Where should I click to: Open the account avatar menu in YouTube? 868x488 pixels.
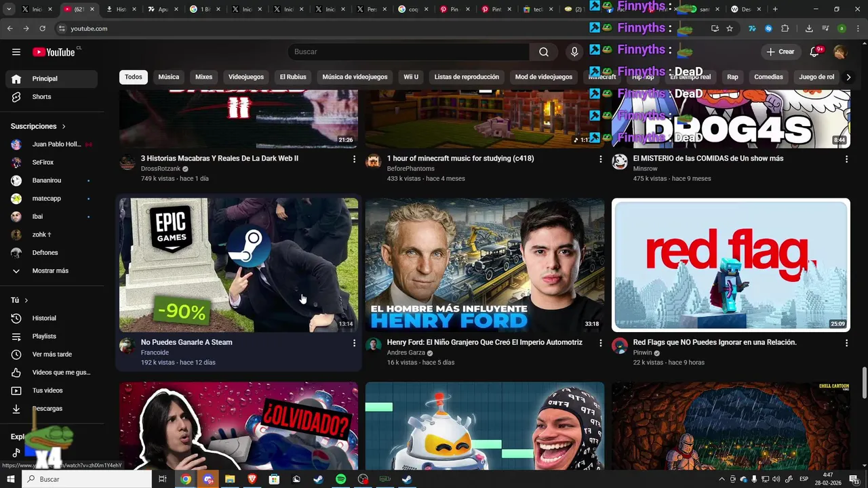(840, 52)
